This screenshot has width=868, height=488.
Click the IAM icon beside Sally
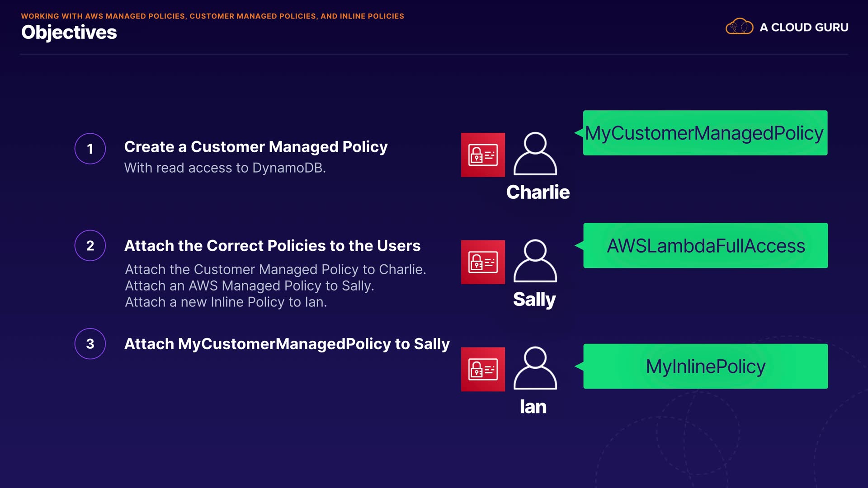point(483,262)
